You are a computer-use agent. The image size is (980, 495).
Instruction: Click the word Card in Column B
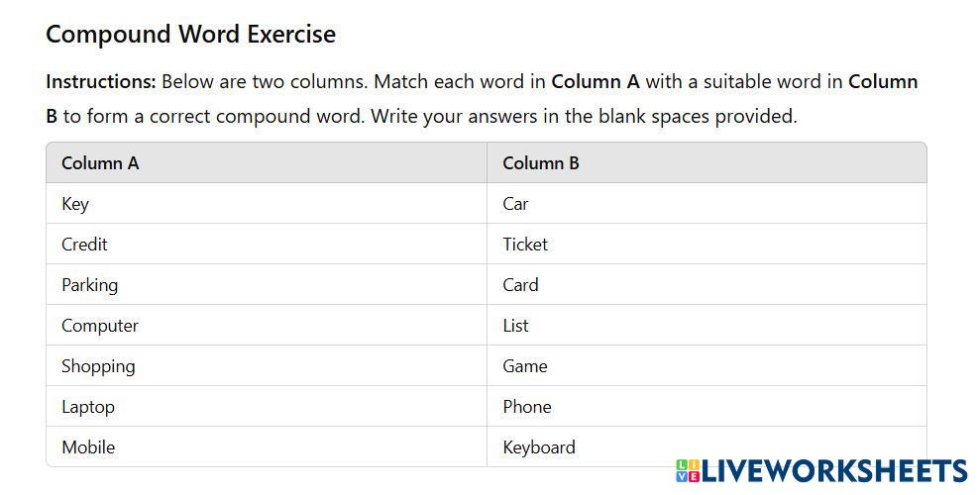(520, 285)
